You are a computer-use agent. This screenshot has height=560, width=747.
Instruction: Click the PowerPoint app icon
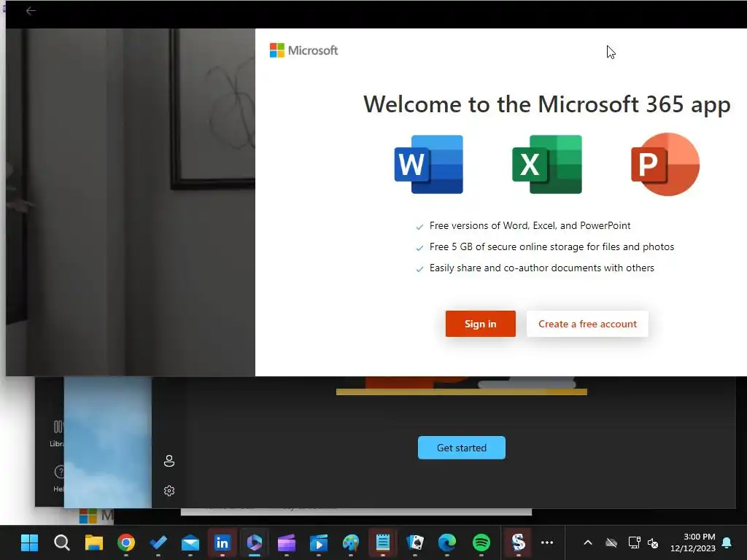coord(665,164)
